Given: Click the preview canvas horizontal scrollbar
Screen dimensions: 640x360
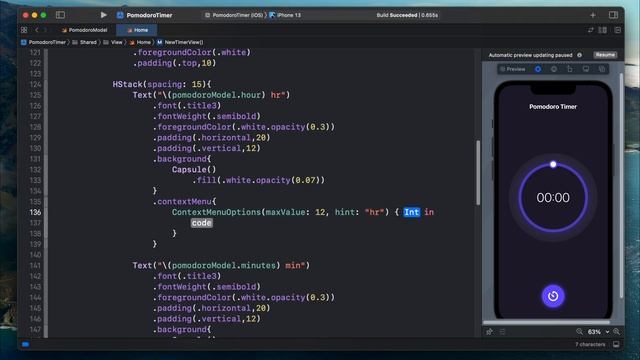Looking at the screenshot, I should tap(547, 322).
